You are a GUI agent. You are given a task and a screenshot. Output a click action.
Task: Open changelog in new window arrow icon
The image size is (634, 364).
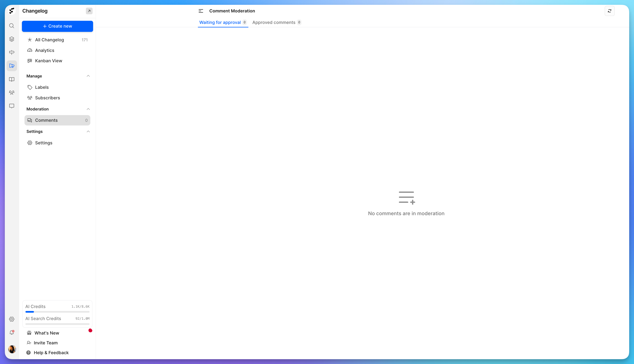click(x=89, y=11)
